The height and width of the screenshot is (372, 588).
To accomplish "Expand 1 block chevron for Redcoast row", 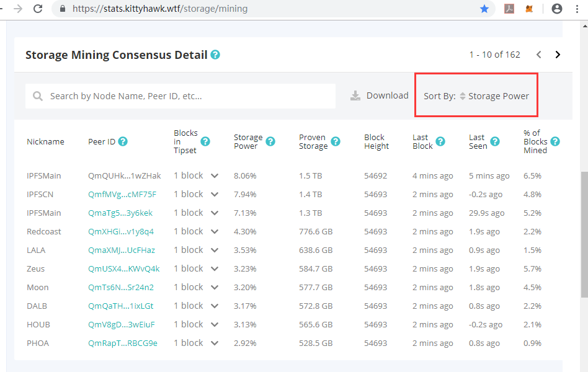I will 215,231.
